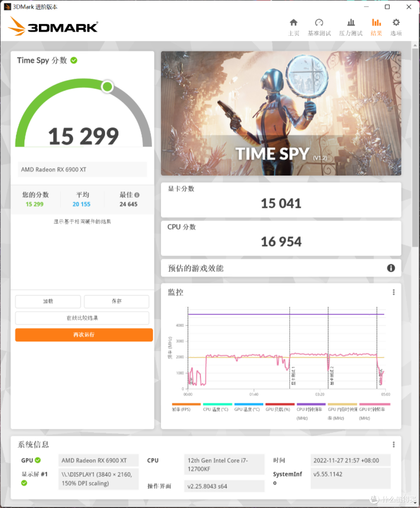Click the green check next to GPU label
The width and height of the screenshot is (420, 508).
[x=38, y=460]
